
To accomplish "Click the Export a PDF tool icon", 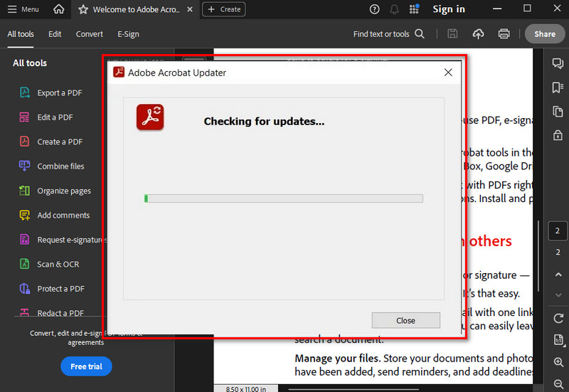I will pyautogui.click(x=25, y=92).
